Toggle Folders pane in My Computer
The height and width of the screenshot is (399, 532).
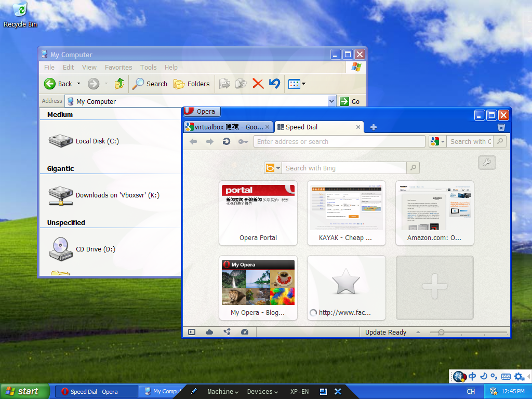[192, 84]
